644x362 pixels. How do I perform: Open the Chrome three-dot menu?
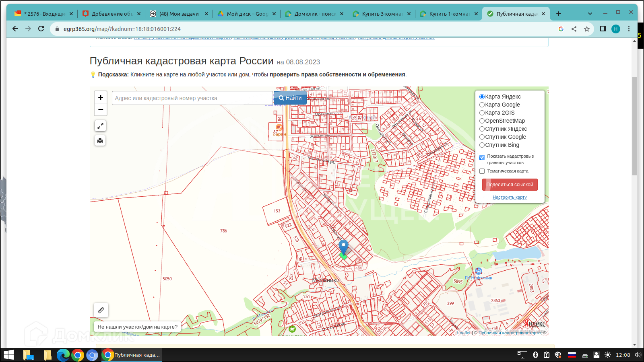[x=629, y=29]
